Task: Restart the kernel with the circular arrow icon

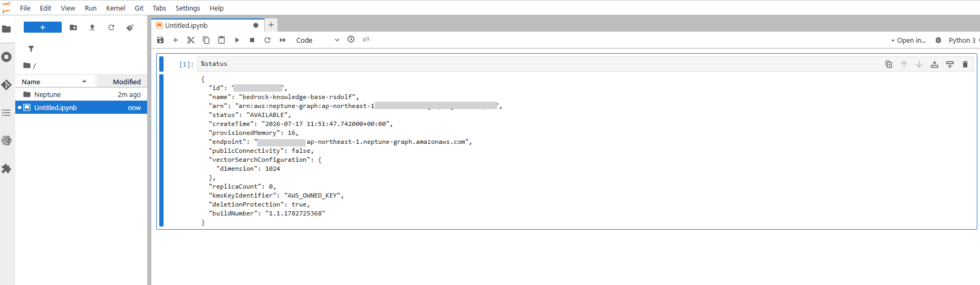Action: pyautogui.click(x=267, y=40)
